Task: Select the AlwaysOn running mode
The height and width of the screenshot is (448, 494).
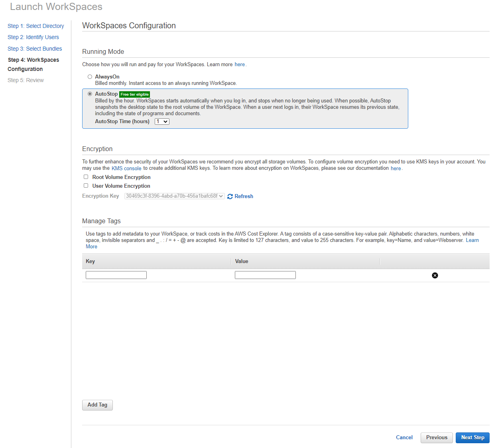Action: click(90, 77)
